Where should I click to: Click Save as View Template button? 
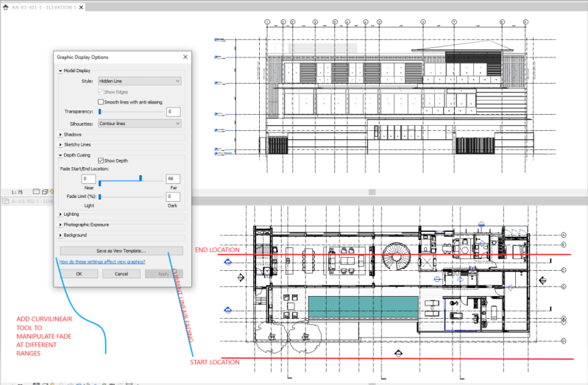121,251
